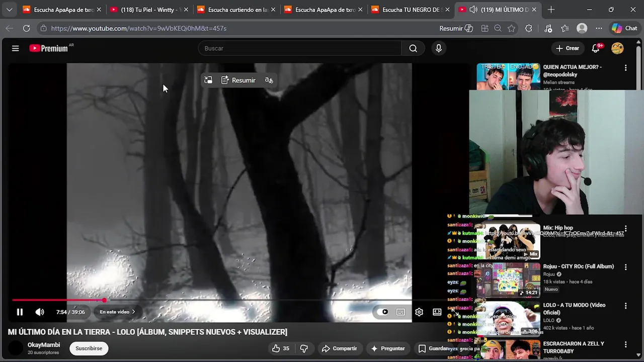
Task: Open the video player settings gear
Action: click(x=419, y=312)
